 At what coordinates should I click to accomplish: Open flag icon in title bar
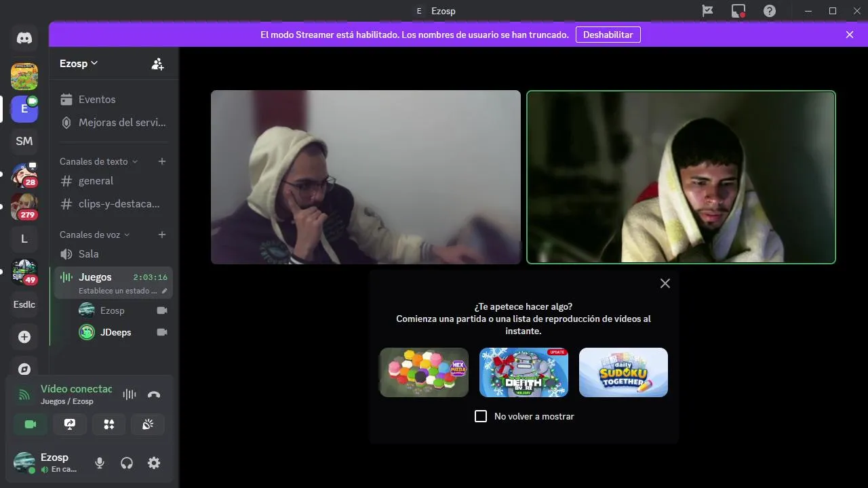[x=707, y=11]
